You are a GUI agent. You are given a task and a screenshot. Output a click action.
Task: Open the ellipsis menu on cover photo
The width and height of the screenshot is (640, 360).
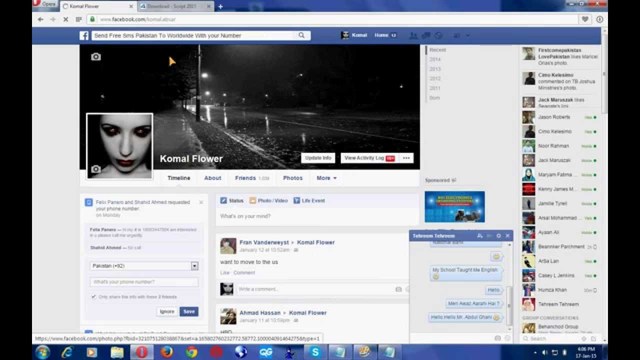click(x=406, y=158)
